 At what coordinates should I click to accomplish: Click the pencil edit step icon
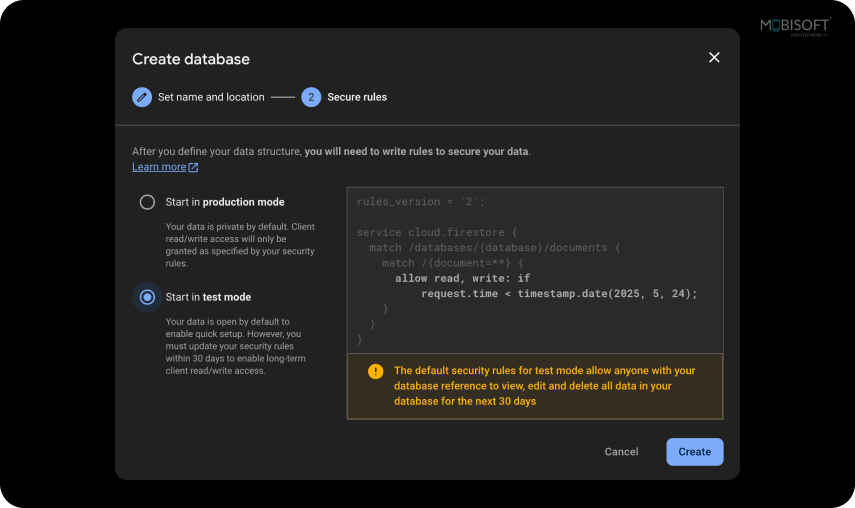pos(142,97)
